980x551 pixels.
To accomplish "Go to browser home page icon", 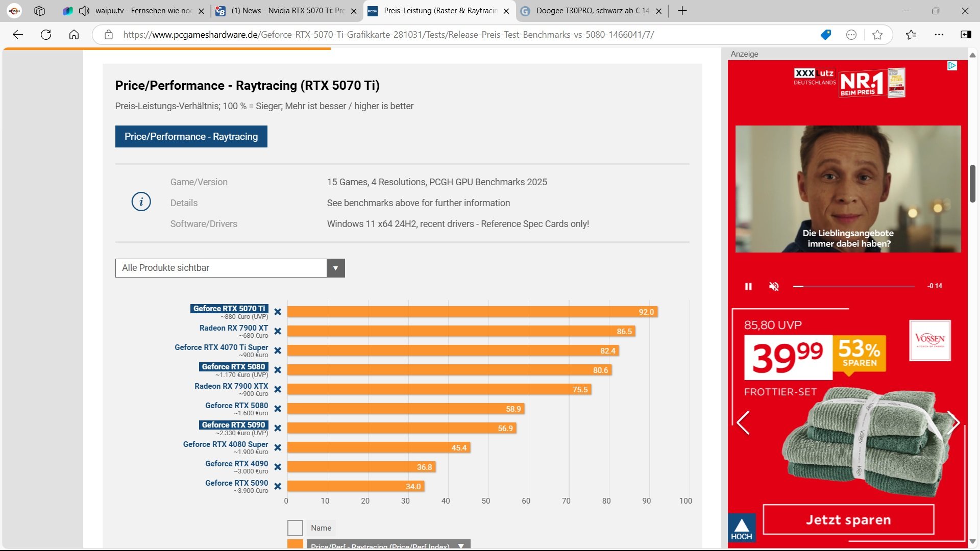I will (x=74, y=35).
